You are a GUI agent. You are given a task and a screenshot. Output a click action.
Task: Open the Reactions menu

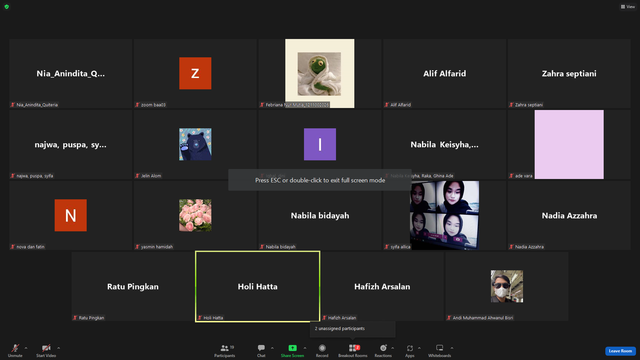(383, 350)
